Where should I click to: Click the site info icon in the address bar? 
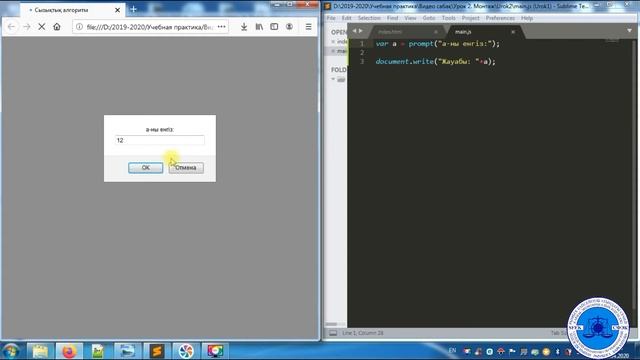79,27
